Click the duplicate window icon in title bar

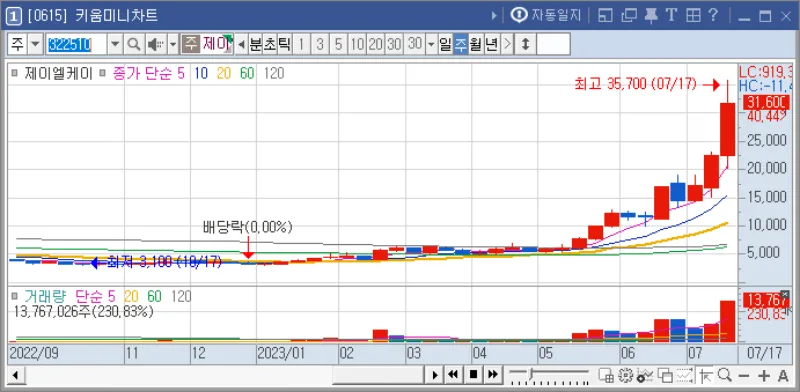coord(628,16)
